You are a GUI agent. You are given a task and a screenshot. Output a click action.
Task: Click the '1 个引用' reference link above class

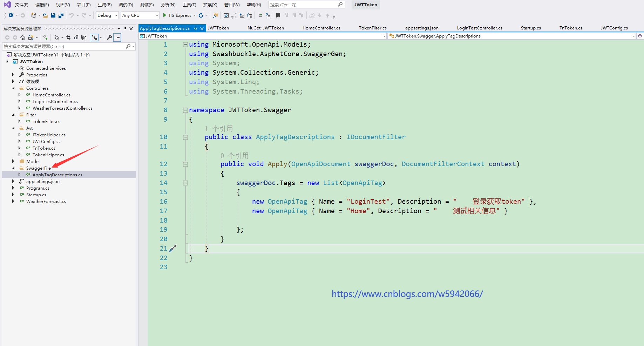(219, 129)
